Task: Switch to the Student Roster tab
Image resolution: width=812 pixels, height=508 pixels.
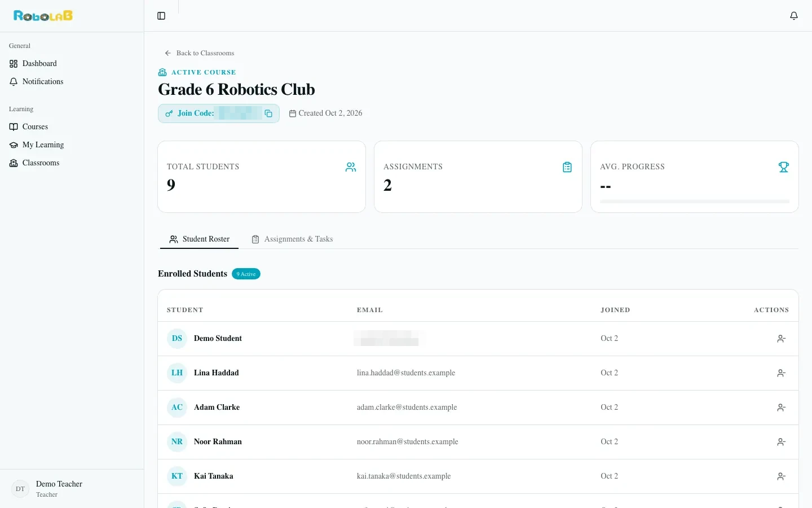Action: click(x=199, y=239)
